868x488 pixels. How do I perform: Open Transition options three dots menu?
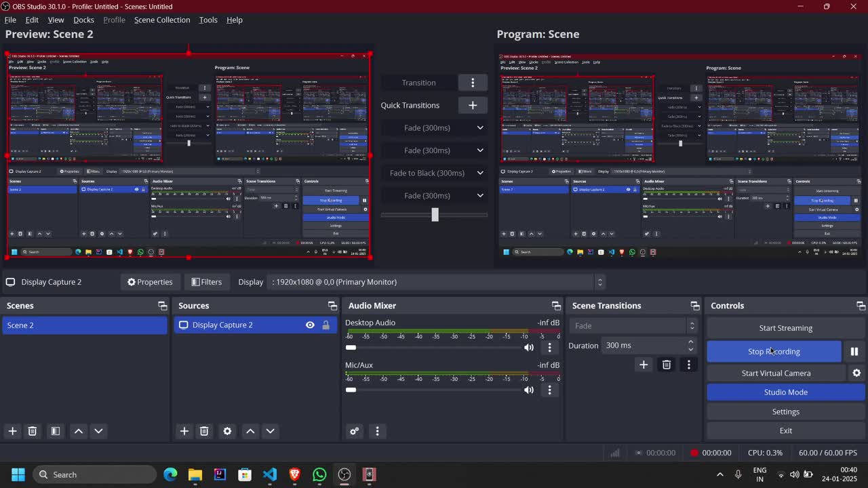point(473,83)
